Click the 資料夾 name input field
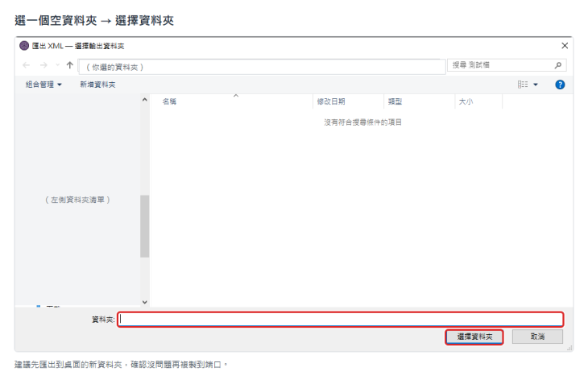Viewport: 588px width, 384px height. 341,320
